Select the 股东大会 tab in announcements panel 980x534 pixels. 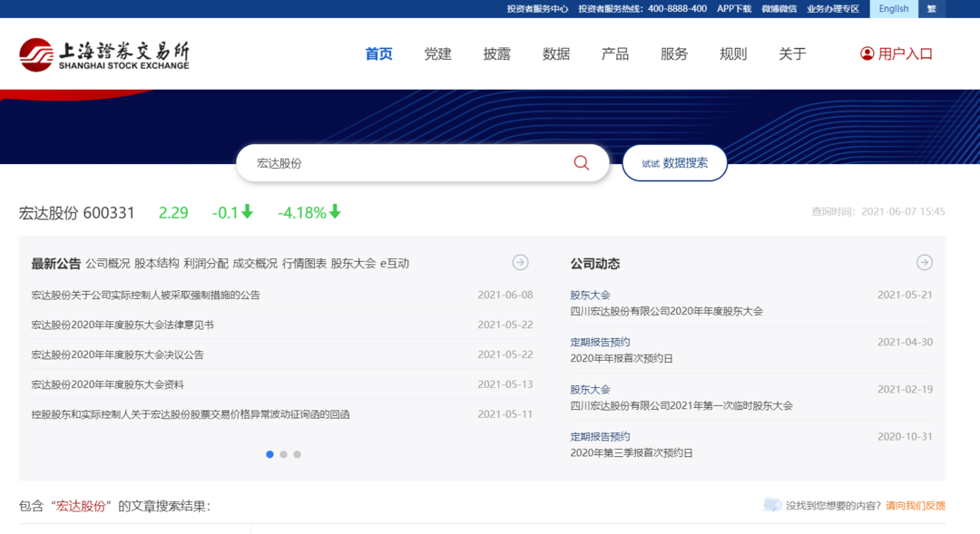point(353,264)
